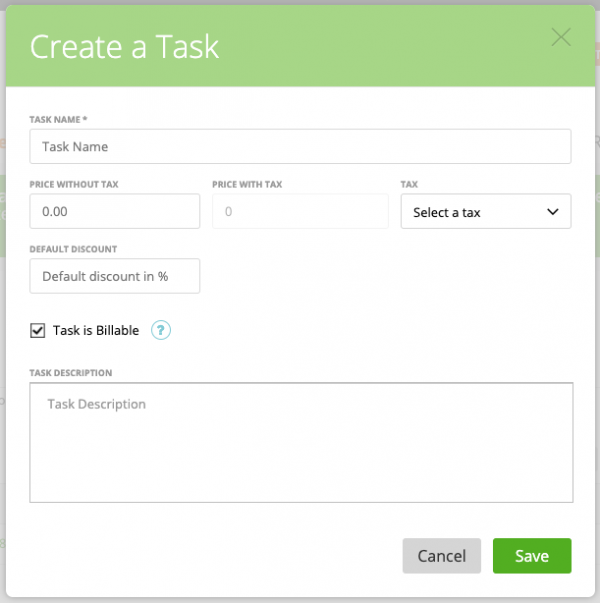
Task: Click the DEFAULT DISCOUNT label
Action: (x=73, y=249)
